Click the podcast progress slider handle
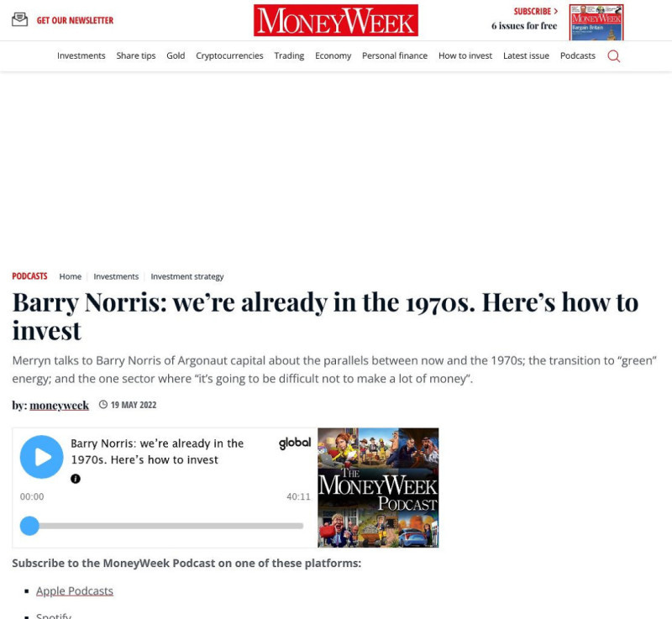This screenshot has width=672, height=619. 30,526
